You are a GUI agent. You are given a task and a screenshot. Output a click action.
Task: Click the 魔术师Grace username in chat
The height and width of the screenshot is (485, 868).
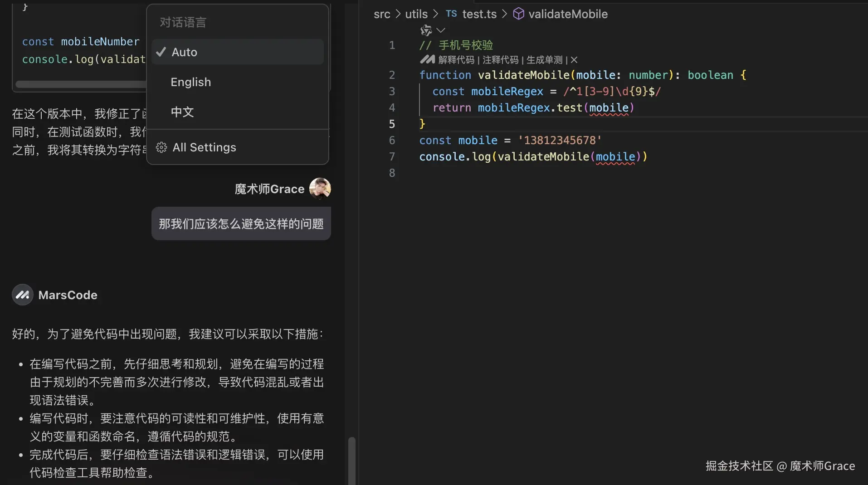coord(269,189)
